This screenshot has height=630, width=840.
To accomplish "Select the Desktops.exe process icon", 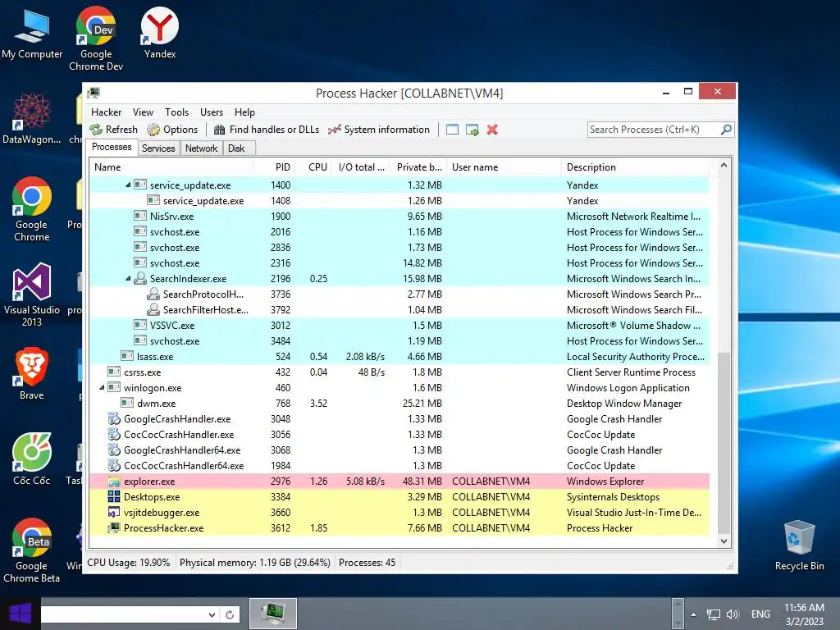I will (x=114, y=496).
